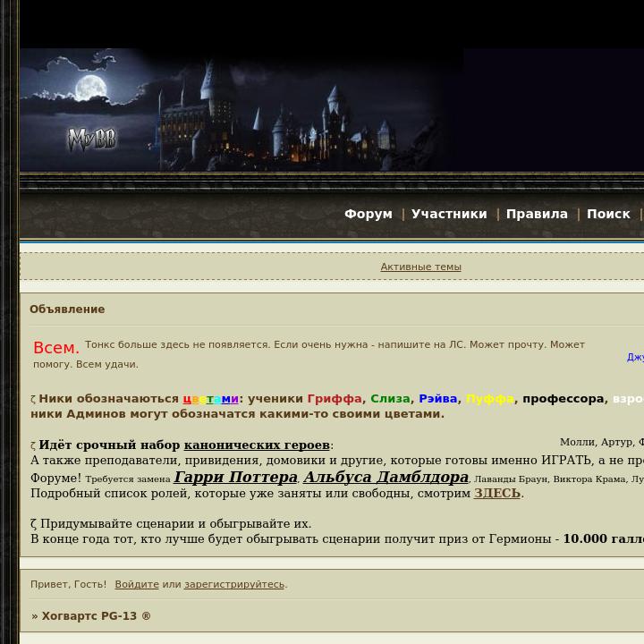Screen dimensions: 644x644
Task: Open the Поиск menu item
Action: coord(608,214)
